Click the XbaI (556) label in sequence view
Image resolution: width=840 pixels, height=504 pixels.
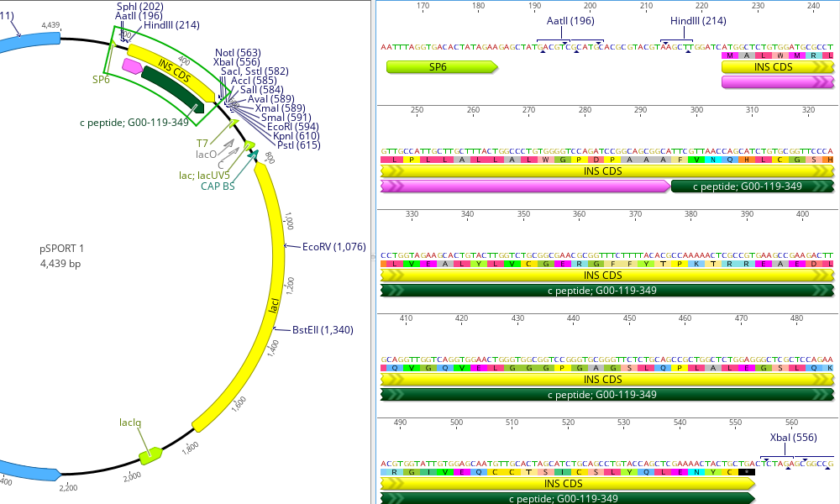click(x=792, y=437)
